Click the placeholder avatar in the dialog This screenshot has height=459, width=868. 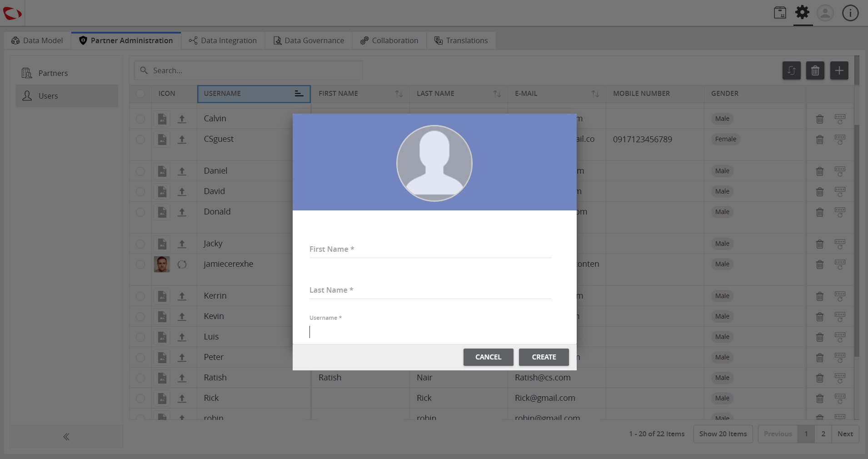(434, 163)
